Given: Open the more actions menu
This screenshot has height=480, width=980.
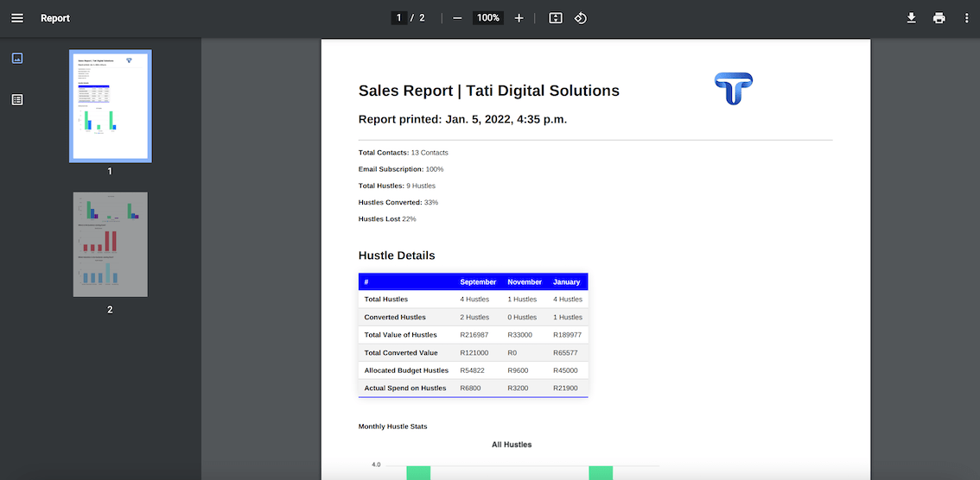Looking at the screenshot, I should 967,18.
